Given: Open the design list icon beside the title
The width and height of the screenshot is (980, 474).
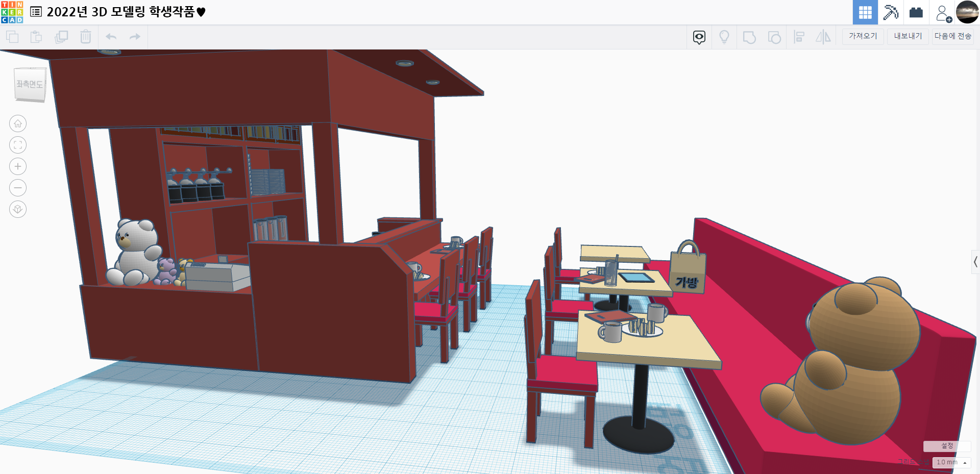Looking at the screenshot, I should click(x=36, y=12).
